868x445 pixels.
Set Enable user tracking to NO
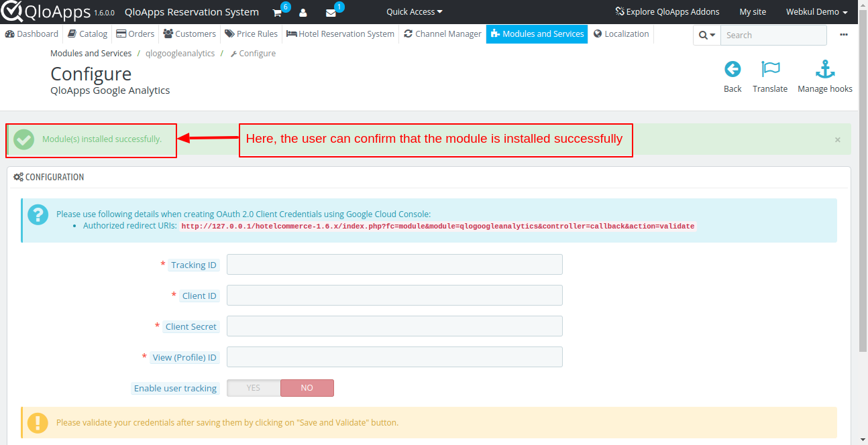click(x=307, y=388)
